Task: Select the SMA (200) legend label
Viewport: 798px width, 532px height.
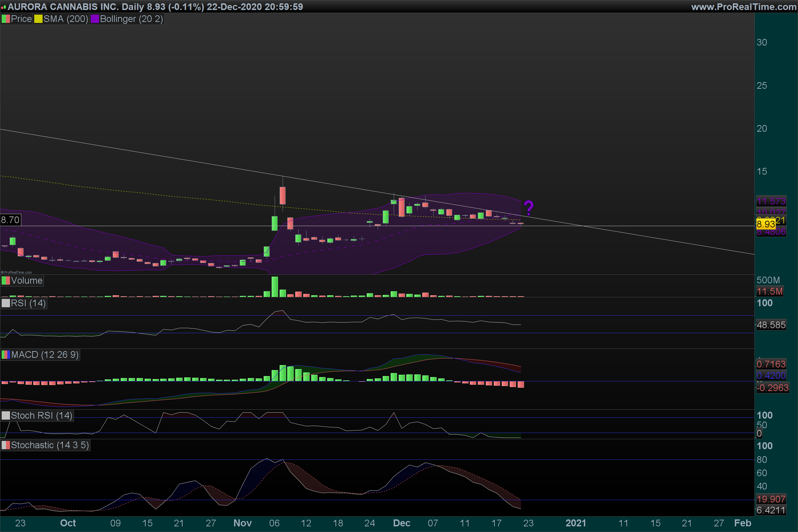Action: coord(66,19)
